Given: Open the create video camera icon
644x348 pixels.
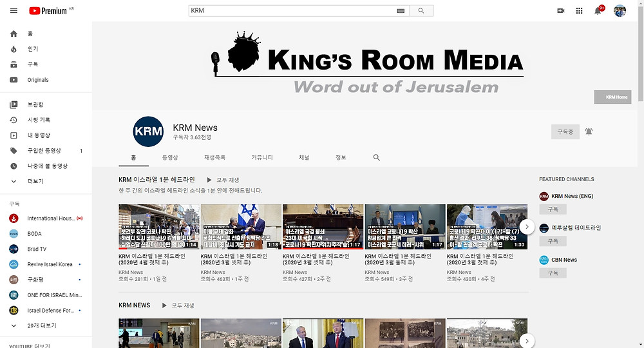Looking at the screenshot, I should point(561,11).
